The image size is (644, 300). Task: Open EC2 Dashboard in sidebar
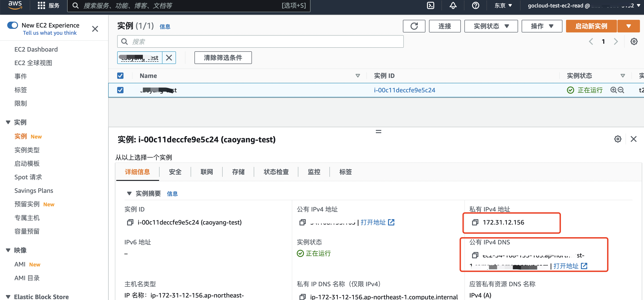(x=36, y=49)
